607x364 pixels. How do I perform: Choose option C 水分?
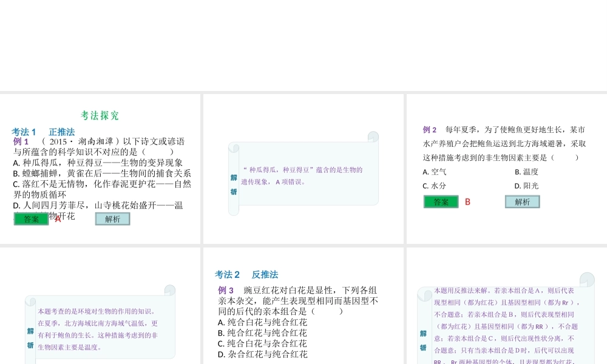click(x=435, y=186)
